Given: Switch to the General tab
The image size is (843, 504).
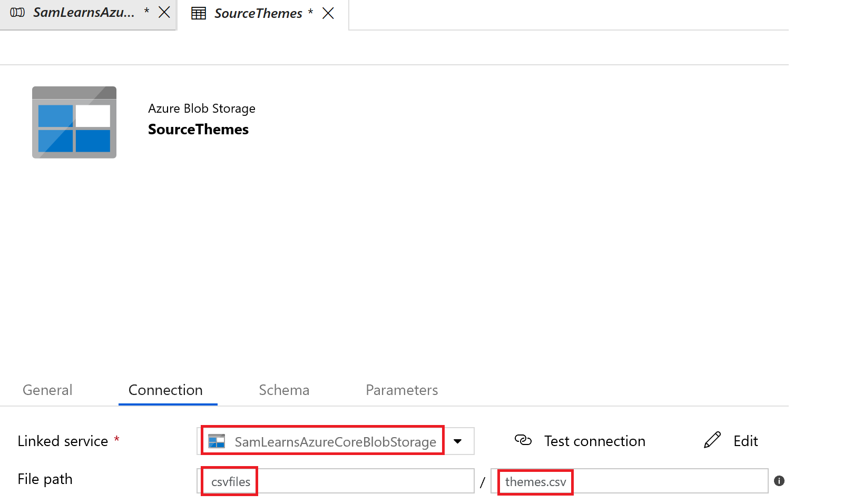Looking at the screenshot, I should click(47, 390).
